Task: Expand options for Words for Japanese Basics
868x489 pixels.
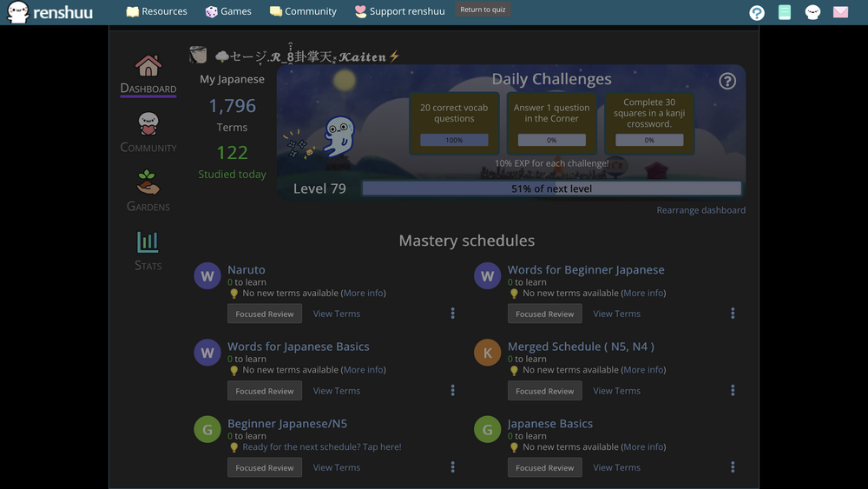Action: click(x=452, y=391)
